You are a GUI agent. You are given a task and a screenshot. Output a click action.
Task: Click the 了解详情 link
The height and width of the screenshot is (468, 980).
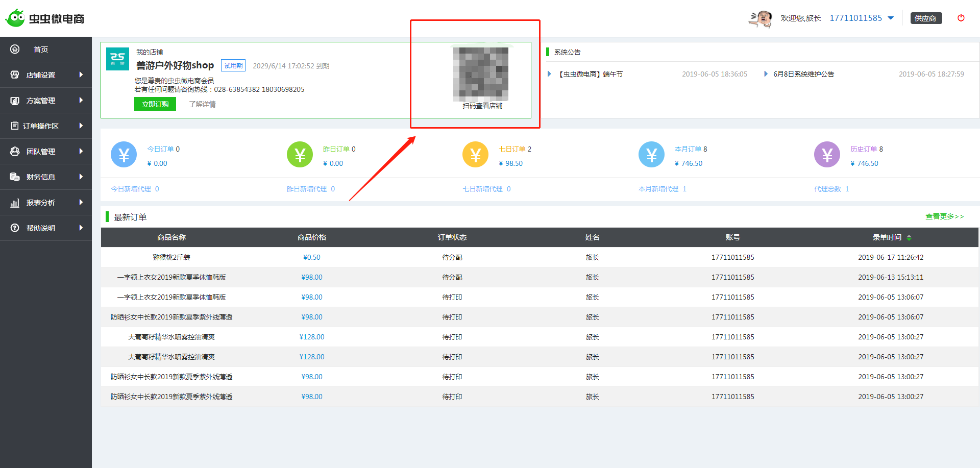202,104
